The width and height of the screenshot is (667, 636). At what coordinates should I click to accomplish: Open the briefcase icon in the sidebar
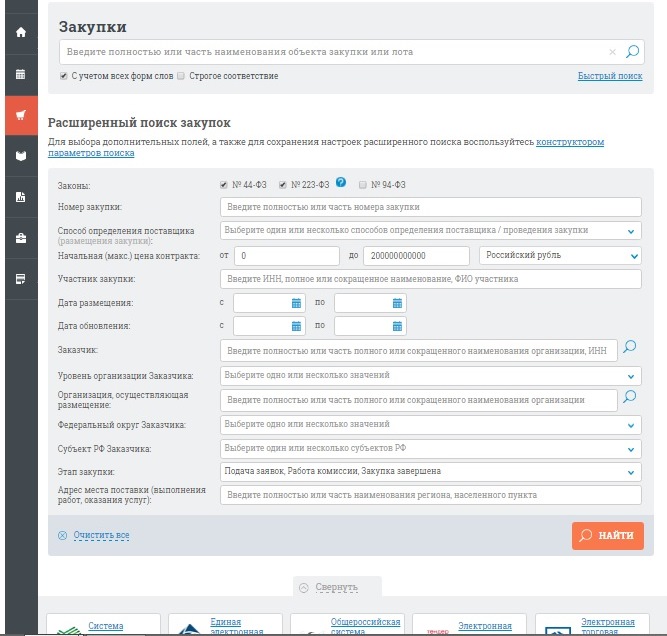click(x=19, y=238)
